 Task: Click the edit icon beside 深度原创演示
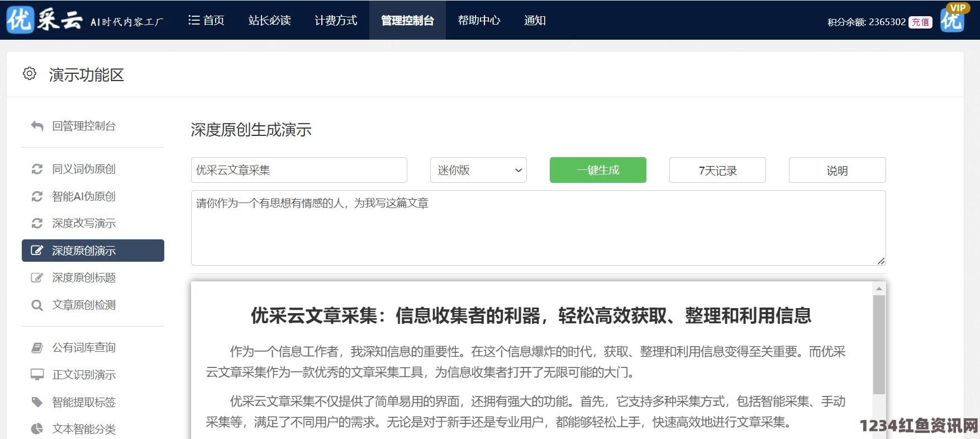coord(37,251)
